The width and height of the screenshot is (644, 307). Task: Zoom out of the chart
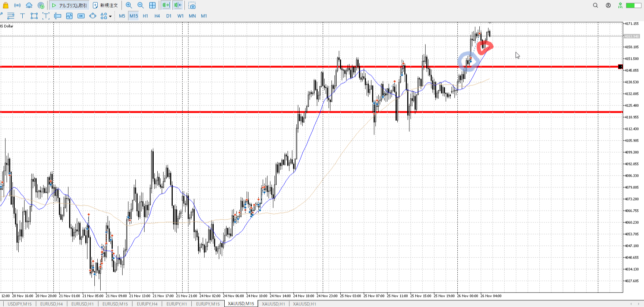(141, 5)
